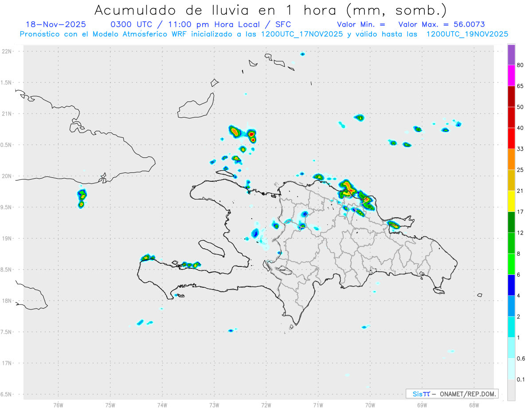Click the '0300 UTC / 11:00 pm Hora Local / SFC' text
532x411 pixels.
pyautogui.click(x=200, y=25)
